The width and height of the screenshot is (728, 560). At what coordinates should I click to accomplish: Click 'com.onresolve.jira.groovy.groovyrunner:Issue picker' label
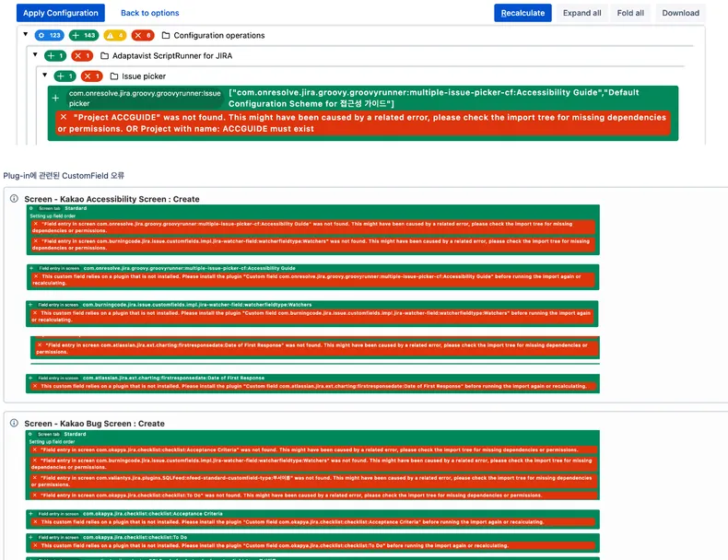pos(145,99)
